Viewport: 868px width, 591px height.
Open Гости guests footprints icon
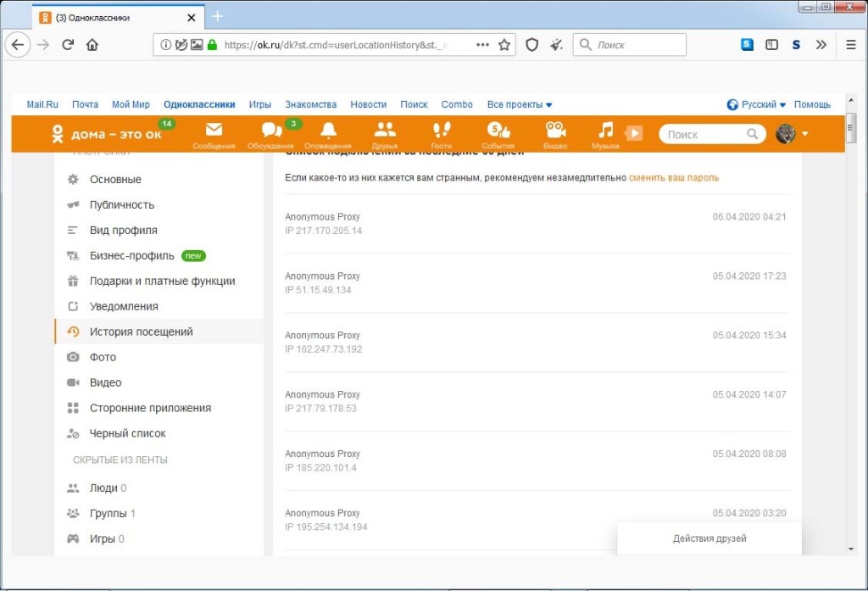[441, 131]
